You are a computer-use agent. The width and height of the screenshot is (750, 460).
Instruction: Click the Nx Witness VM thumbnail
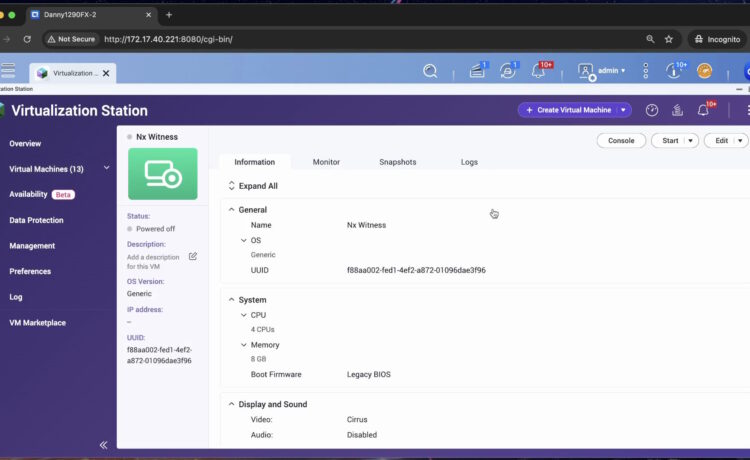[163, 174]
